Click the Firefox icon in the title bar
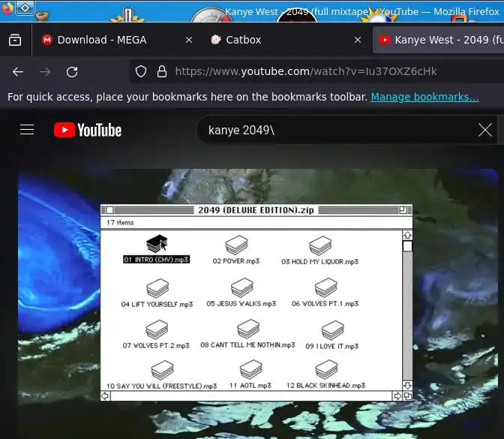The width and height of the screenshot is (504, 439). pos(7,8)
